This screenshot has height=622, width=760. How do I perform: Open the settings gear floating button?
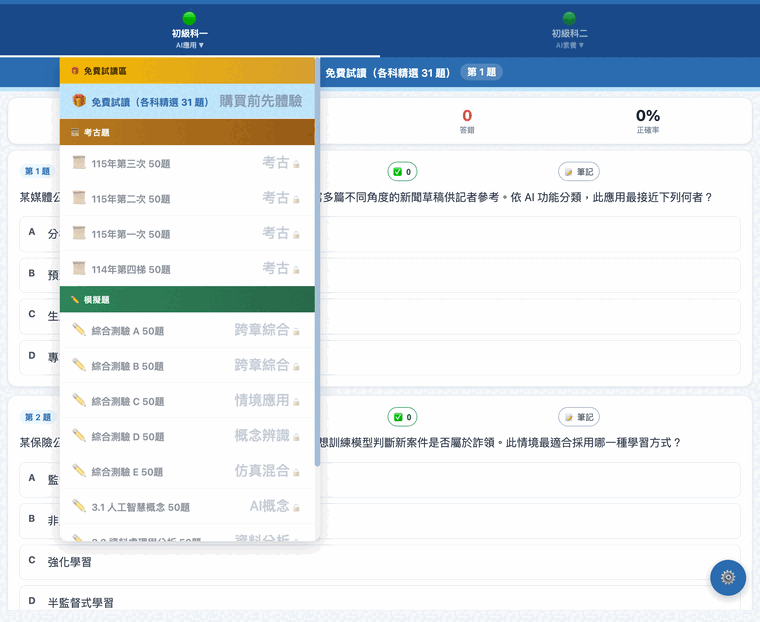point(728,577)
